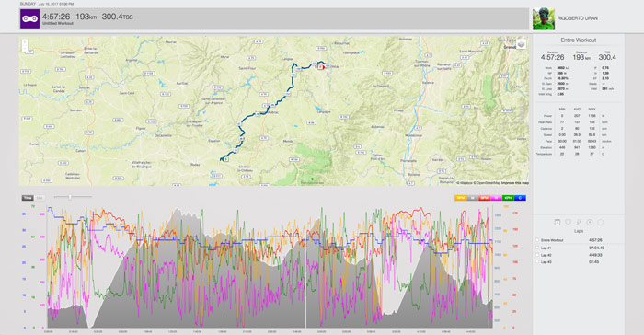Click the power bolt icon above Laps
644x335 pixels.
point(579,223)
